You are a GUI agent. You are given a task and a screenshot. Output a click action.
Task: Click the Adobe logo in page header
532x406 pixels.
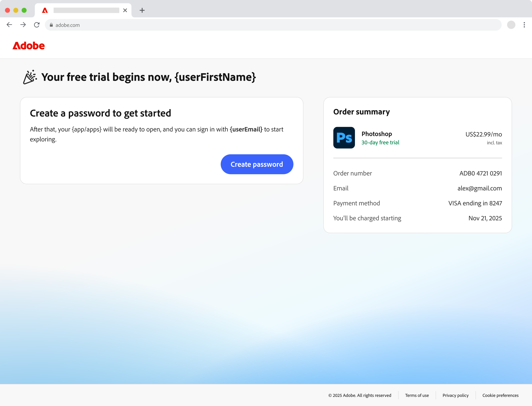click(28, 46)
